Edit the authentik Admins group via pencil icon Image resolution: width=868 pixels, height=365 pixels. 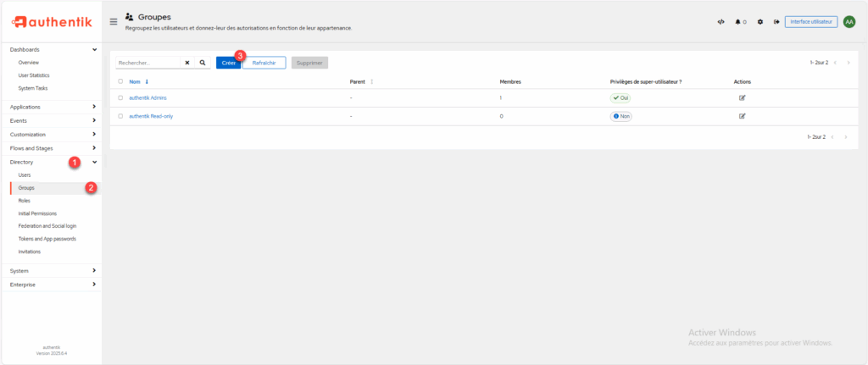[742, 98]
